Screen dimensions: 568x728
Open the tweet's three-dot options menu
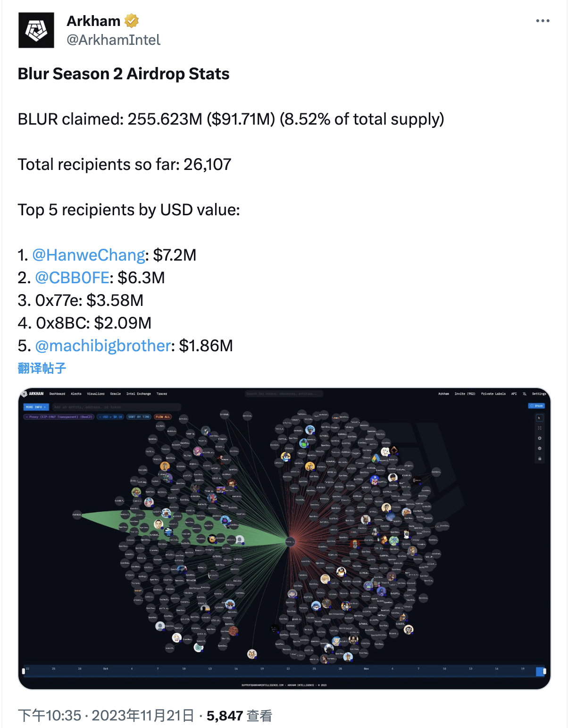[x=543, y=20]
